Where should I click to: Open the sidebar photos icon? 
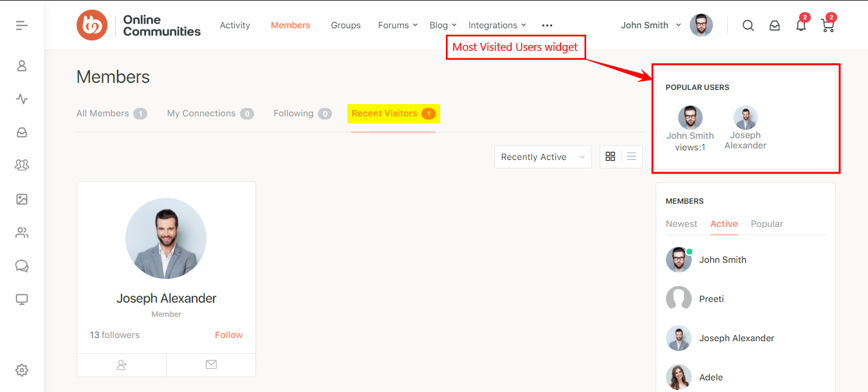(21, 199)
